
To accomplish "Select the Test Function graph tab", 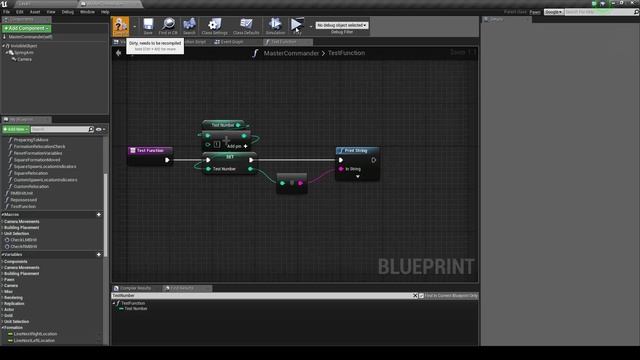I will click(287, 42).
